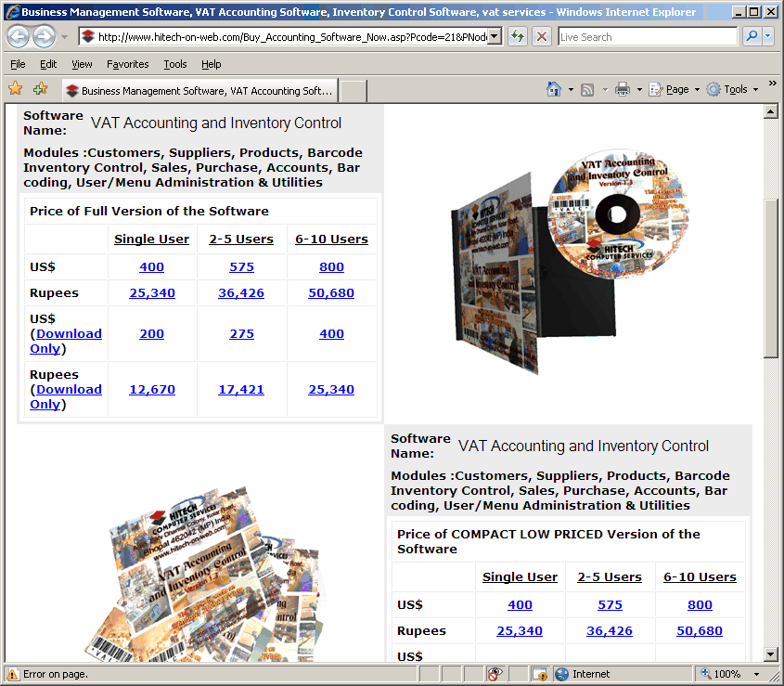784x686 pixels.
Task: Click Add to Favorites star-plus icon
Action: [41, 89]
